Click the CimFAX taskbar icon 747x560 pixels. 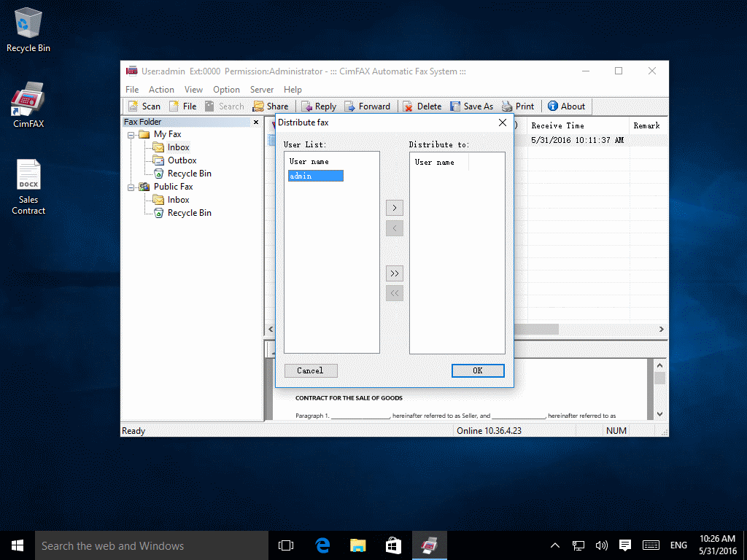429,545
